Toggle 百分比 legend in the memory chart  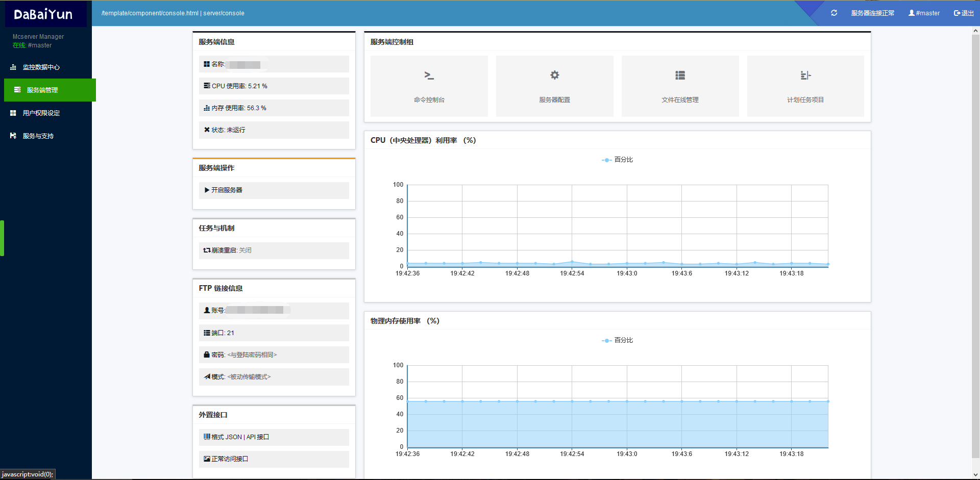click(x=617, y=340)
